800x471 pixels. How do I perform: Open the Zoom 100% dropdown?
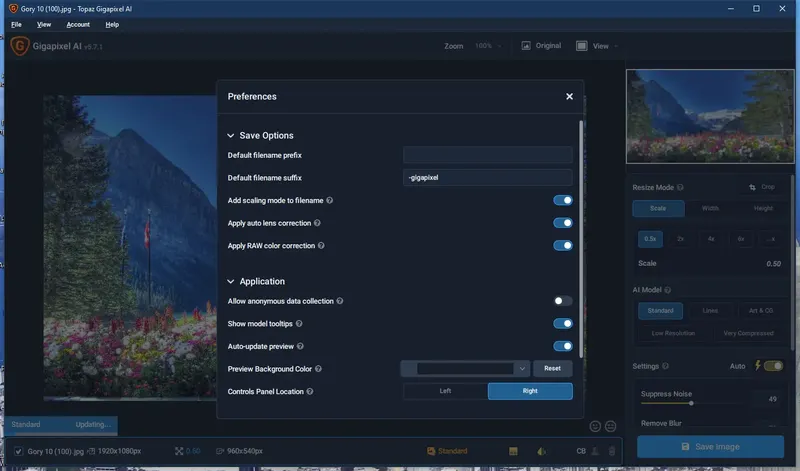pos(488,46)
